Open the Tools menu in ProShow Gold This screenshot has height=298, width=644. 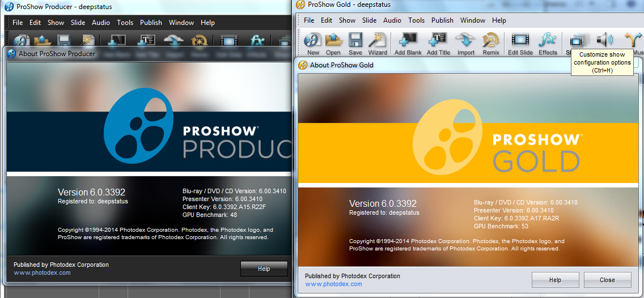point(416,20)
